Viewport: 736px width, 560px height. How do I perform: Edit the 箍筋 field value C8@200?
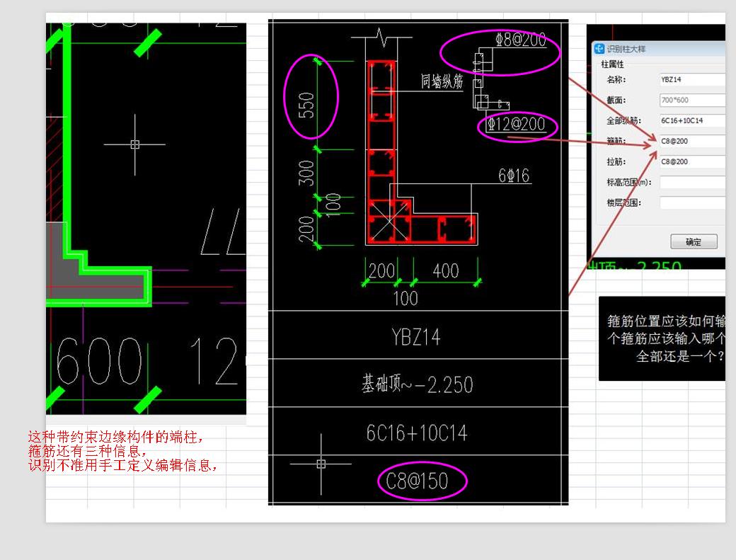692,141
